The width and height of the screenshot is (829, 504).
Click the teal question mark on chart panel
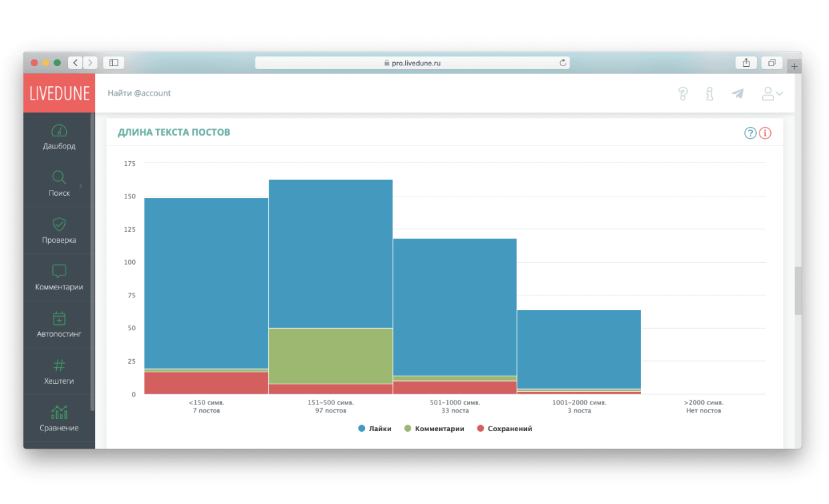pos(750,133)
